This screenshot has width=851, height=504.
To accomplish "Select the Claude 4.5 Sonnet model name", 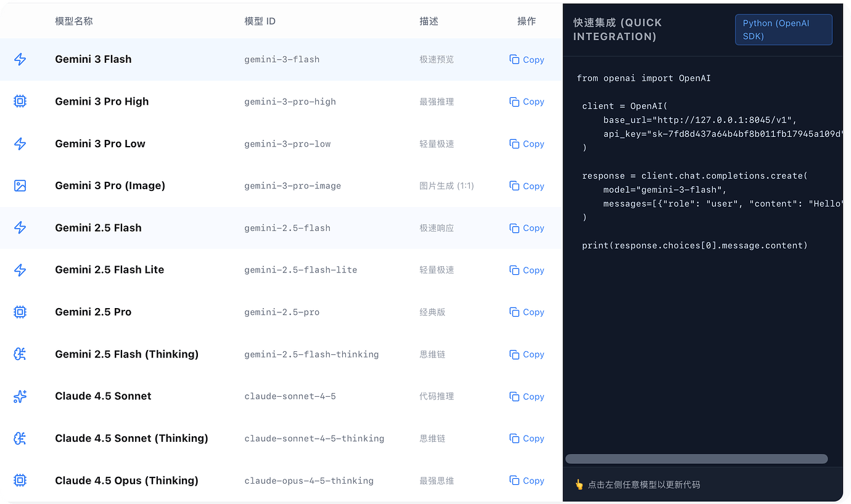I will click(103, 396).
